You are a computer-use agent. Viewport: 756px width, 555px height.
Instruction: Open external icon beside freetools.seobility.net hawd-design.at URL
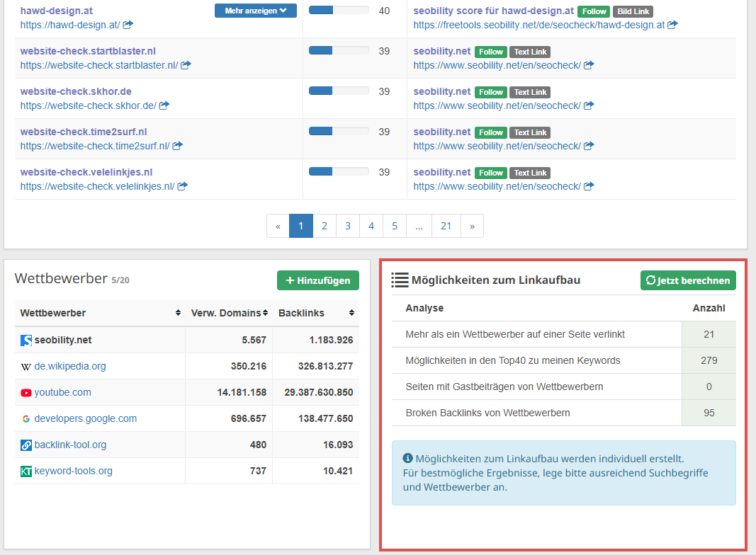pyautogui.click(x=672, y=25)
